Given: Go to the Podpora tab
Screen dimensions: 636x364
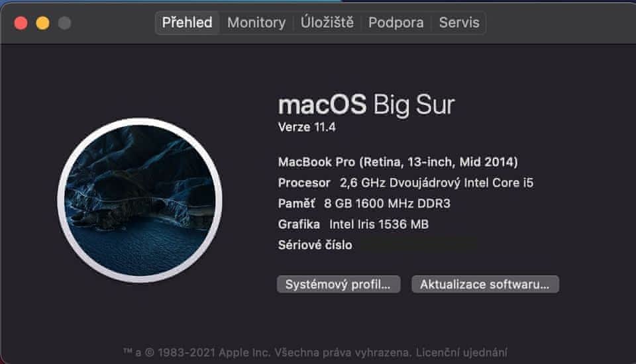Looking at the screenshot, I should pos(396,23).
